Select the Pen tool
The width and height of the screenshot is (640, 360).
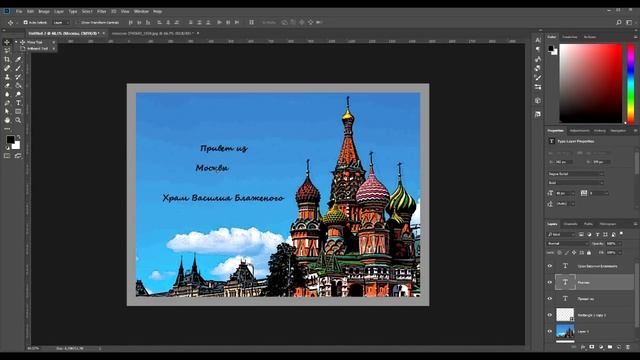(7, 103)
